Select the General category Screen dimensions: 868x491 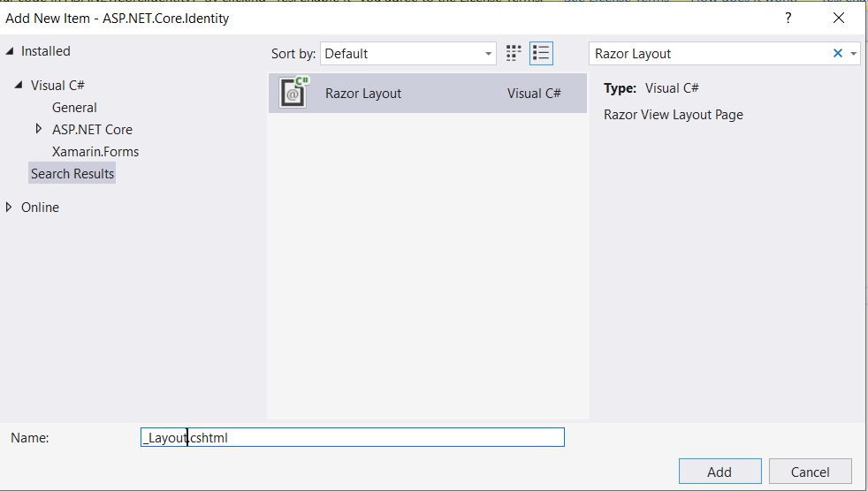click(74, 107)
